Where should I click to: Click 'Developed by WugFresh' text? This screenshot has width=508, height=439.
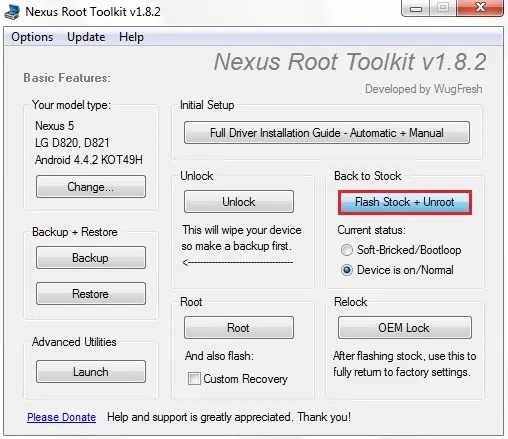click(424, 89)
